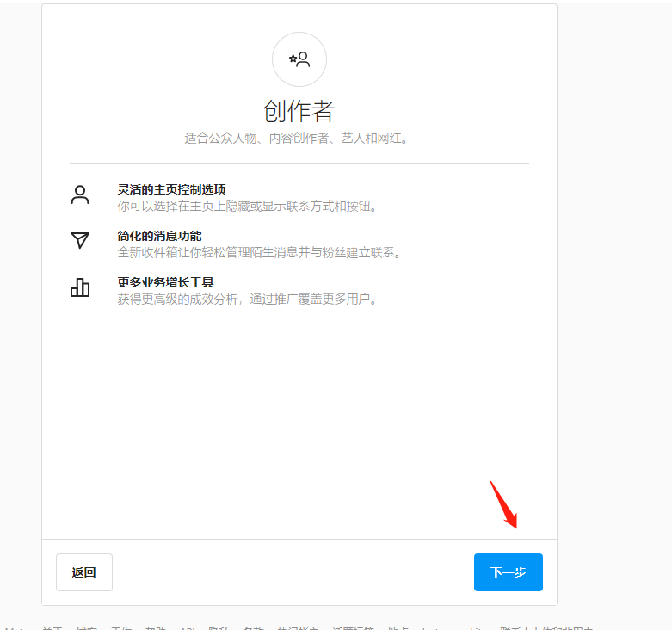
Task: Click the paper plane messaging icon
Action: [80, 241]
